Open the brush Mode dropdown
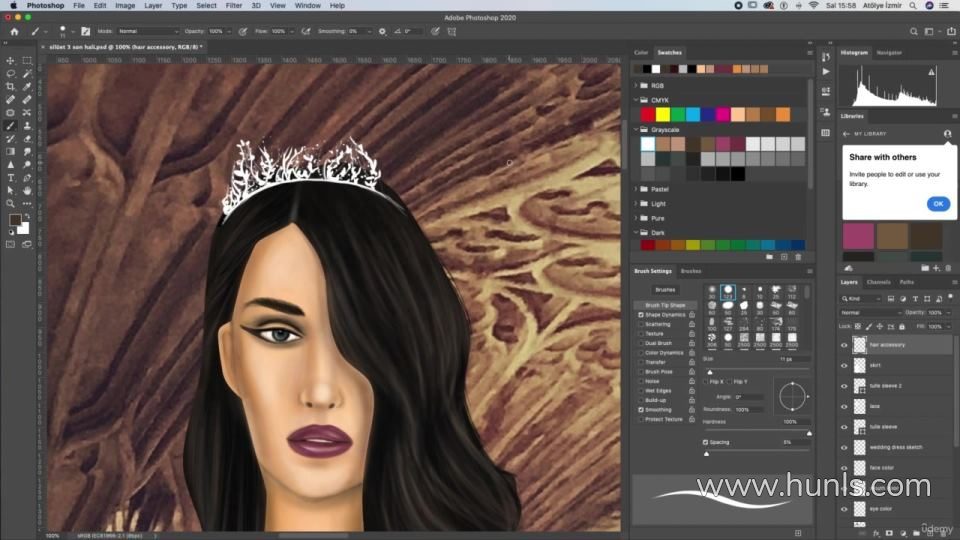The height and width of the screenshot is (540, 960). point(147,31)
